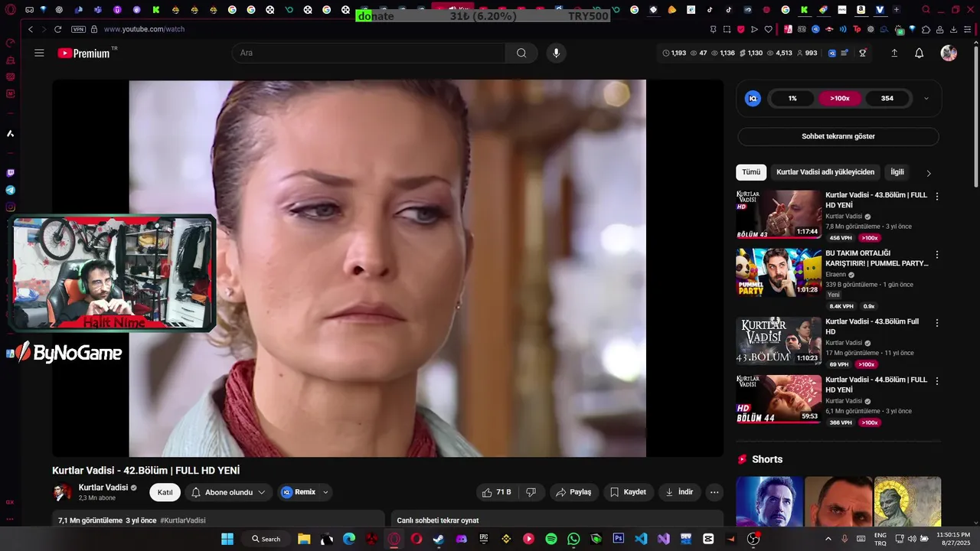Go back with browser back arrow
The height and width of the screenshot is (551, 980).
click(31, 29)
